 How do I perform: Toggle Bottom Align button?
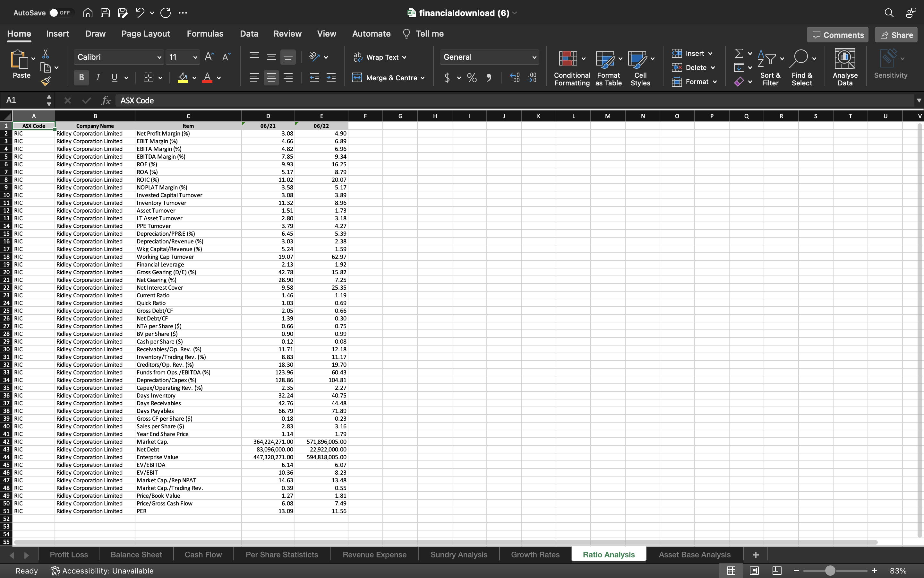click(288, 57)
